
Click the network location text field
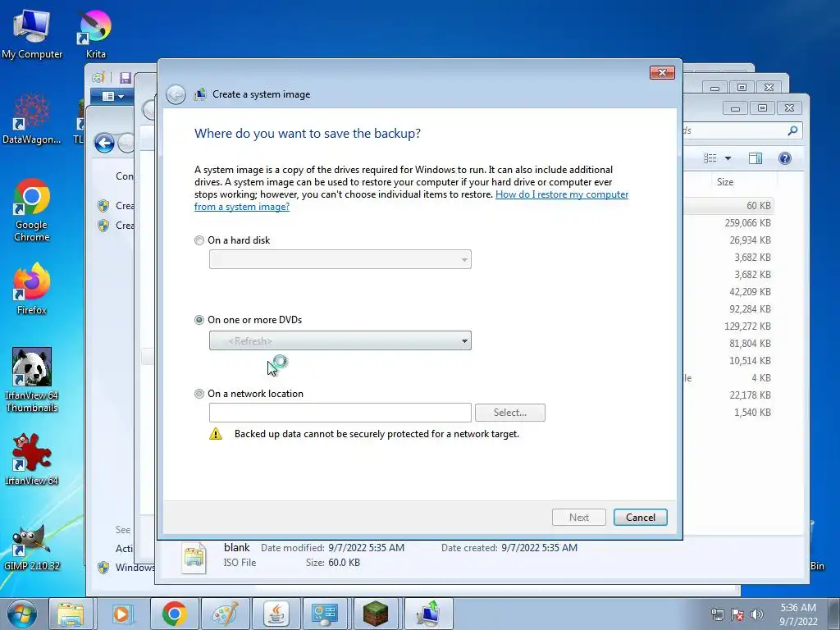[340, 413]
